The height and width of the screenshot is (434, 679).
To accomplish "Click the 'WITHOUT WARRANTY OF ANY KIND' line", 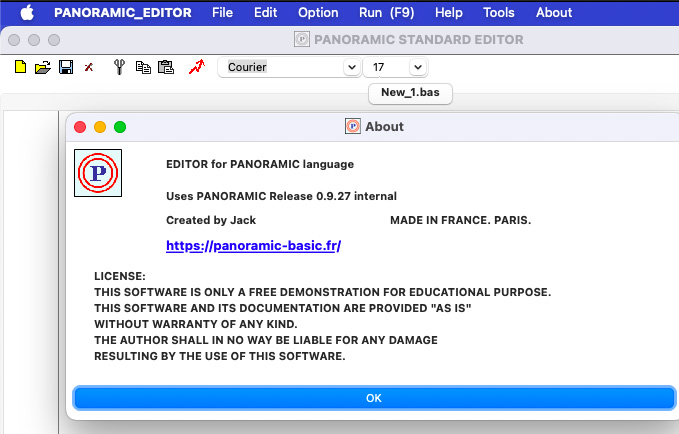I will pyautogui.click(x=196, y=324).
